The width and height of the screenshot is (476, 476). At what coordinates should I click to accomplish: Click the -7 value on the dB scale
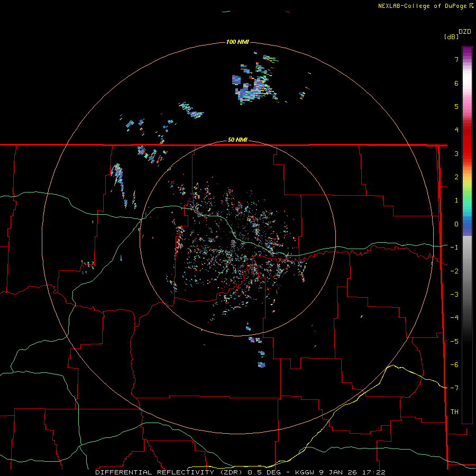[x=454, y=388]
